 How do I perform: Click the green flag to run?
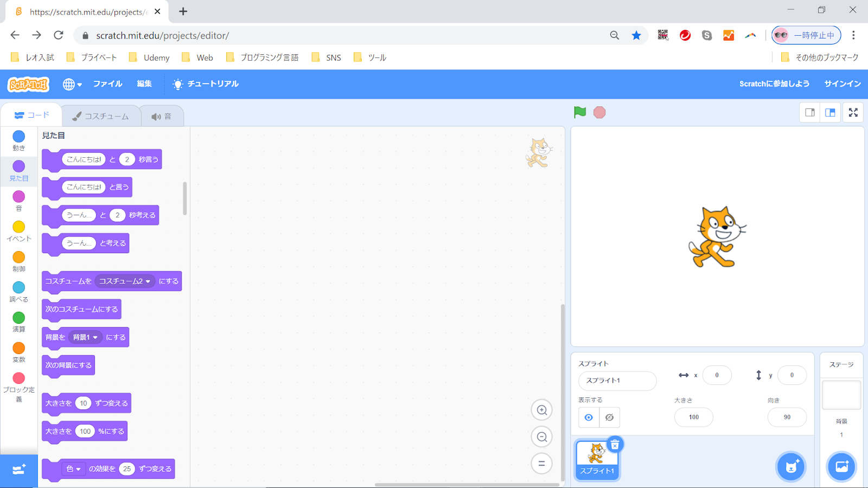pos(580,112)
